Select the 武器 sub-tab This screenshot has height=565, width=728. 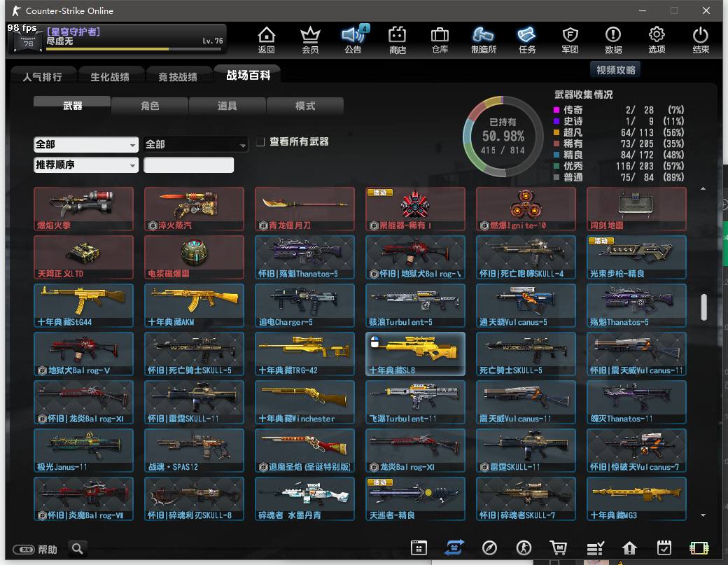[72, 106]
